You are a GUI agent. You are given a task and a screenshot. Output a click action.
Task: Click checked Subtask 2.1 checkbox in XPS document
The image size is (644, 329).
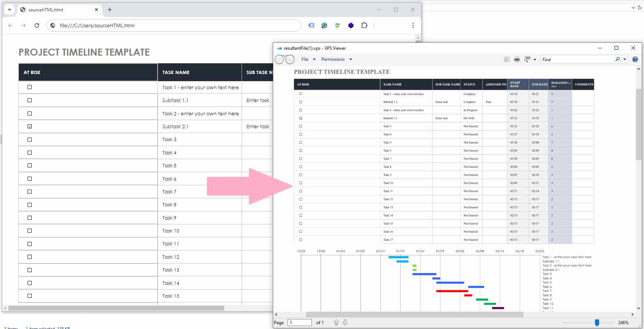pyautogui.click(x=301, y=118)
